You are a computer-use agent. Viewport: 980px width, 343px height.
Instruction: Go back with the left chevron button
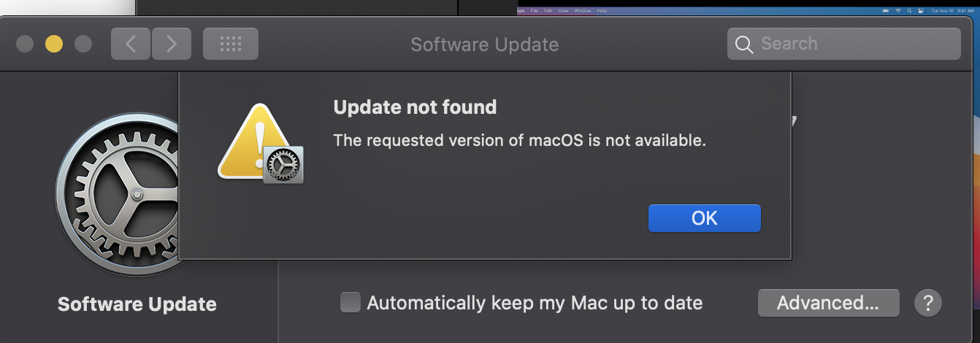[x=131, y=44]
